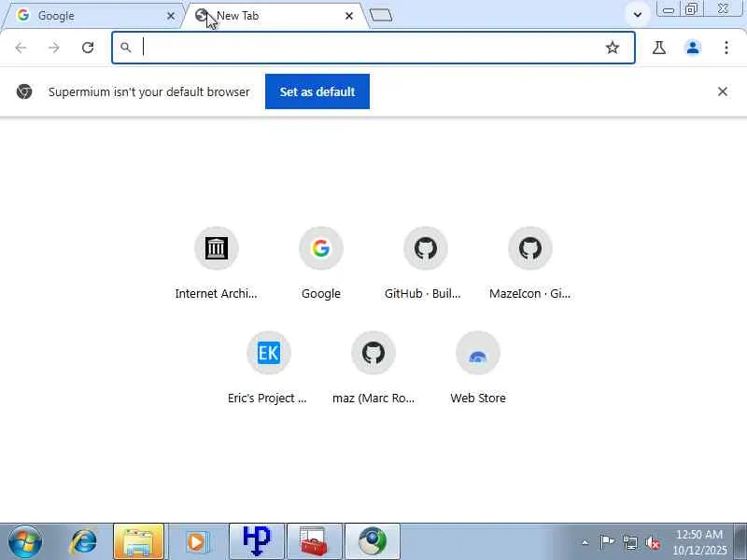Click the Show desktop strip
The width and height of the screenshot is (747, 560).
click(x=740, y=542)
